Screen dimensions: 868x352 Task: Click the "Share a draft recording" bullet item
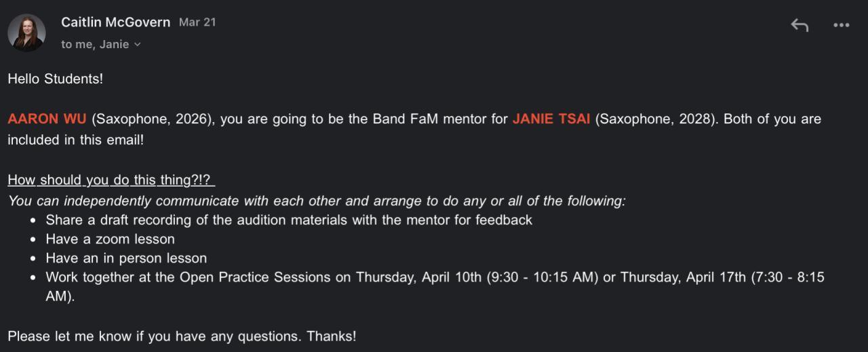[x=289, y=220]
